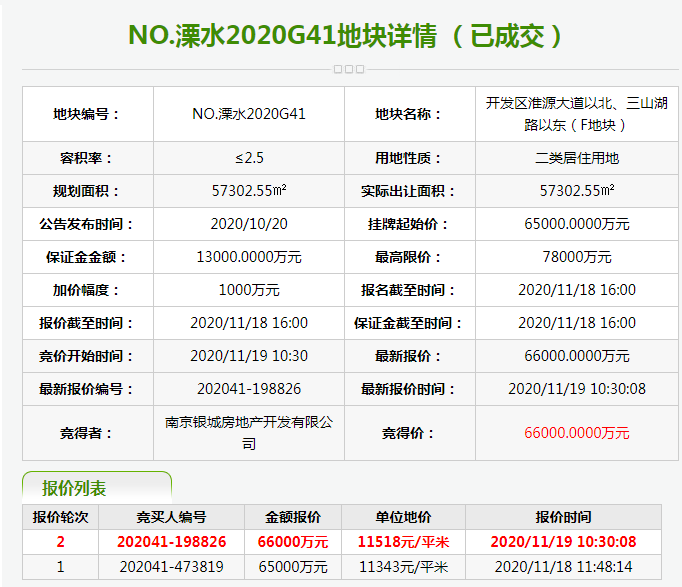Click the bid time 2020/11/19 10:30:08 in bid list
682x587 pixels.
click(x=564, y=542)
